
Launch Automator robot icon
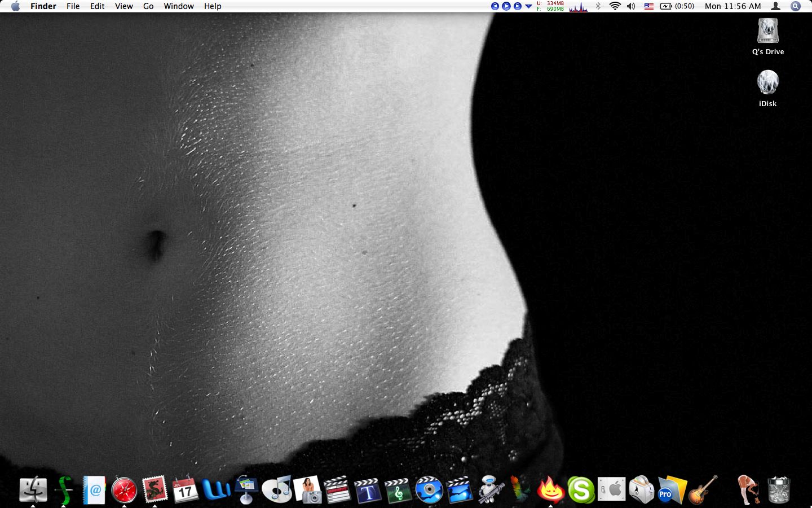tap(490, 490)
